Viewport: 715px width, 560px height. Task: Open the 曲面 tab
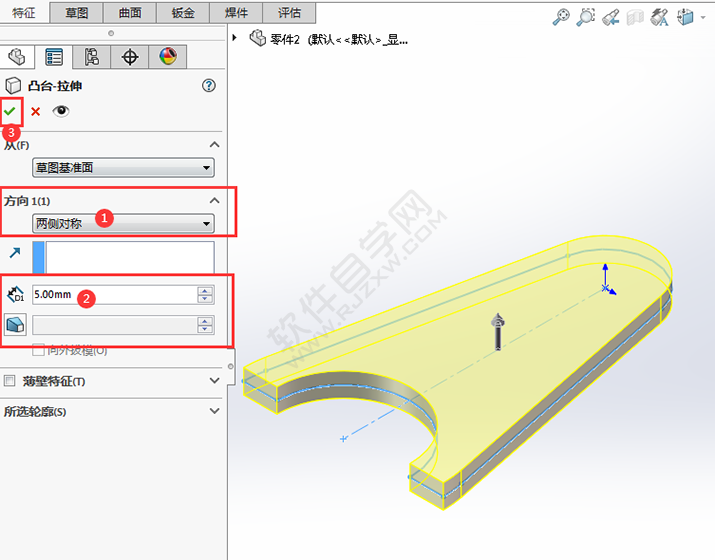[130, 12]
